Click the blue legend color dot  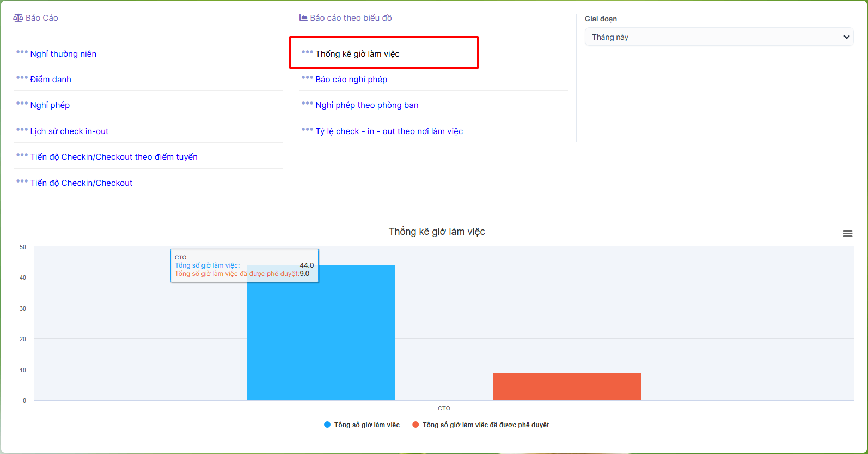pyautogui.click(x=327, y=425)
